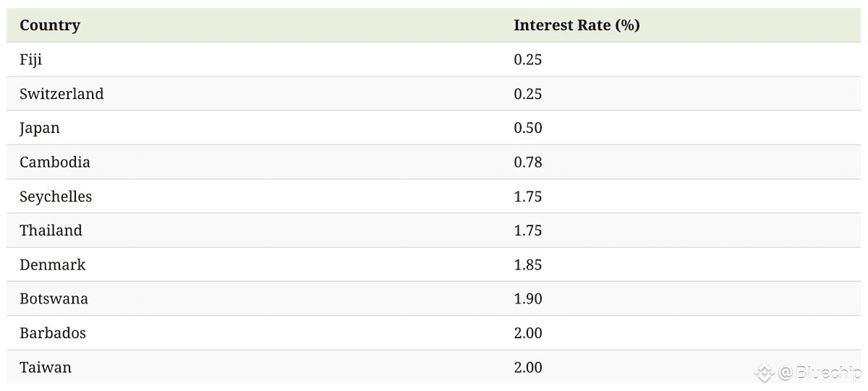This screenshot has height=391, width=868.
Task: Select the Cambodia row label
Action: pos(55,162)
